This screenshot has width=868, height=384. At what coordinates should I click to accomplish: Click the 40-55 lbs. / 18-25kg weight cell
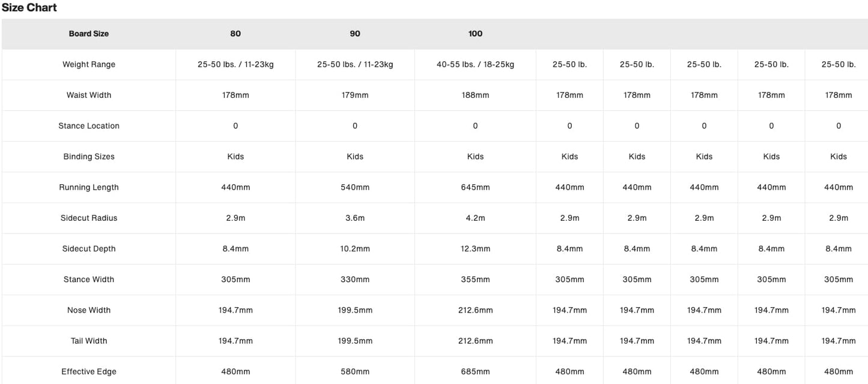tap(475, 64)
